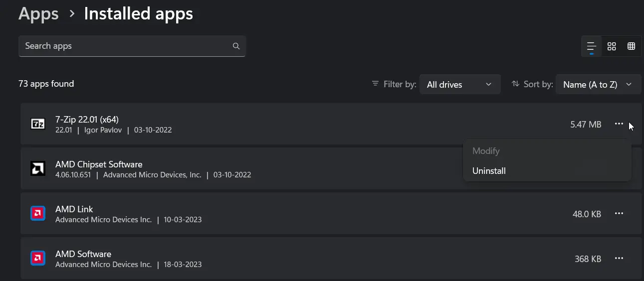Open the AMD Link three-dot options menu
The image size is (644, 281).
click(x=619, y=213)
